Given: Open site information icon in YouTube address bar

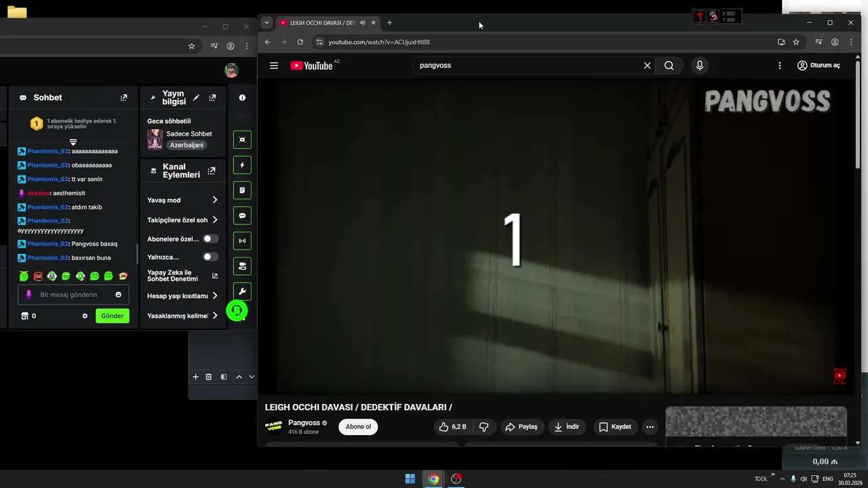Looking at the screenshot, I should (x=319, y=42).
